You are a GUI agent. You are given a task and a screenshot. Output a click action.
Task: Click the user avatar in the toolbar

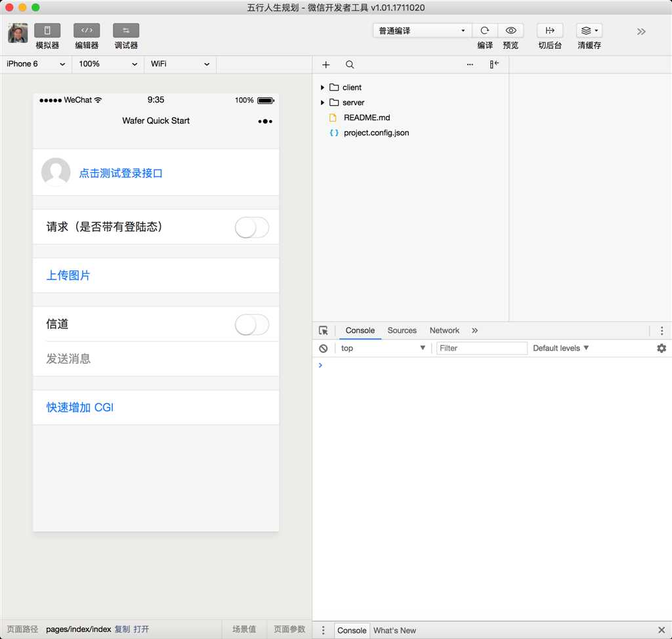[18, 33]
